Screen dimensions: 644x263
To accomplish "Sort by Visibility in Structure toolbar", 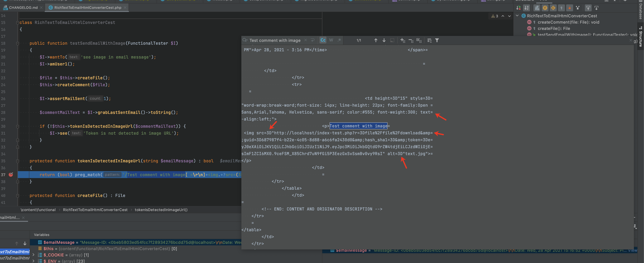I will coord(518,8).
